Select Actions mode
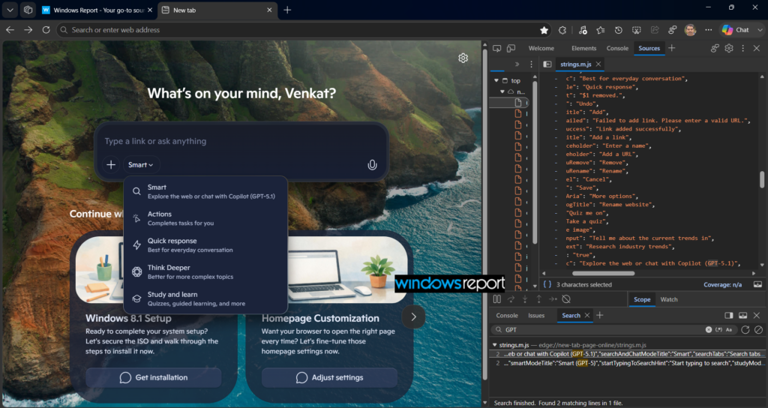The image size is (768, 408). click(x=206, y=218)
